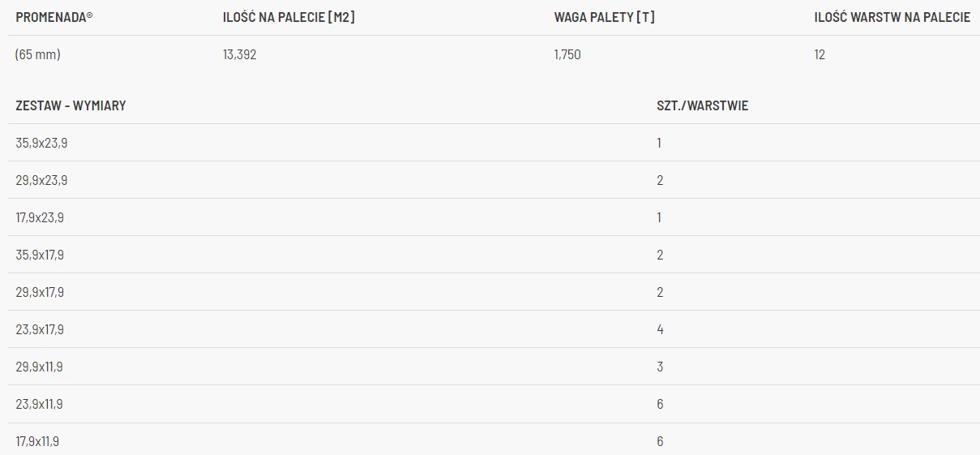This screenshot has width=980, height=455.
Task: Select the 29,9x23,9 dimension cell
Action: pos(41,180)
